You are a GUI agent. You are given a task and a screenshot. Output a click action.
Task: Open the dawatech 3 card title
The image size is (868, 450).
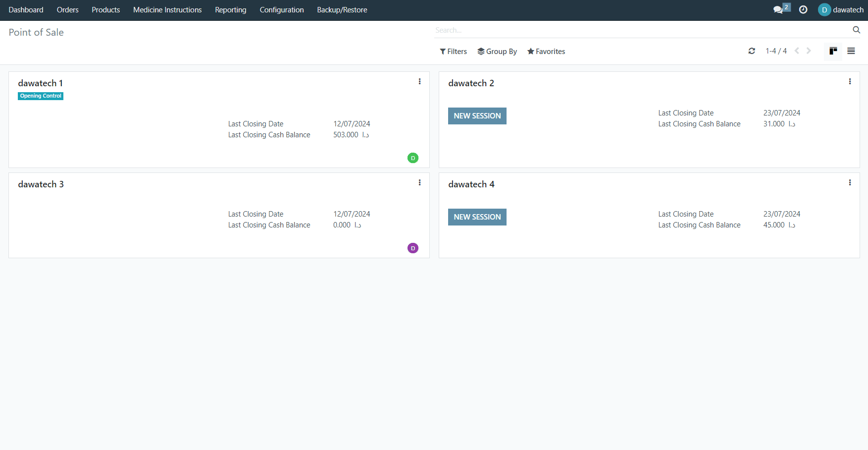point(41,184)
